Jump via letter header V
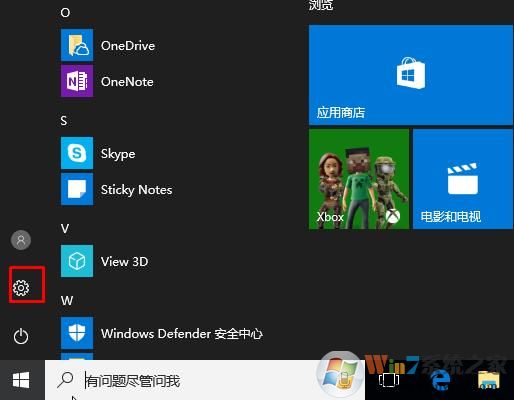514x400 pixels. [65, 229]
